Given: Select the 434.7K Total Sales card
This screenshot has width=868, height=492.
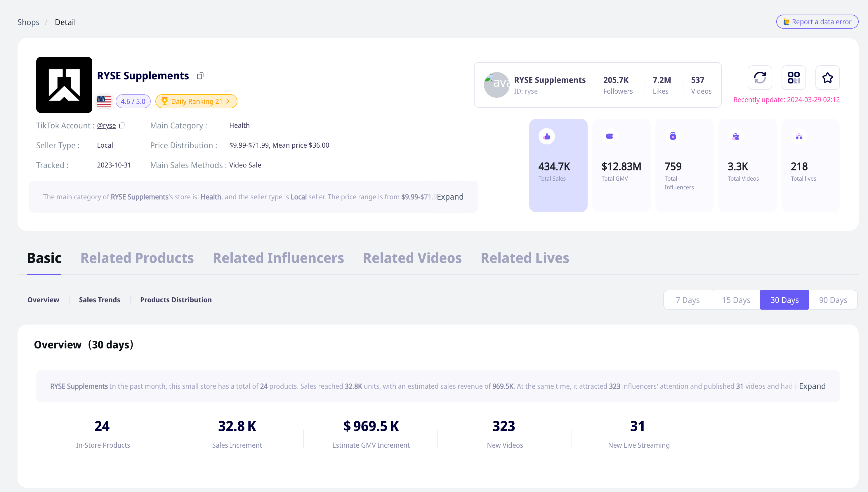Looking at the screenshot, I should pos(558,165).
